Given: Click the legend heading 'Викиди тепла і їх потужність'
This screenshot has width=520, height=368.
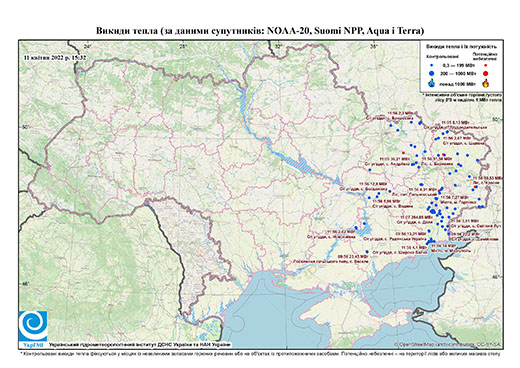Looking at the screenshot, I should pos(462,47).
